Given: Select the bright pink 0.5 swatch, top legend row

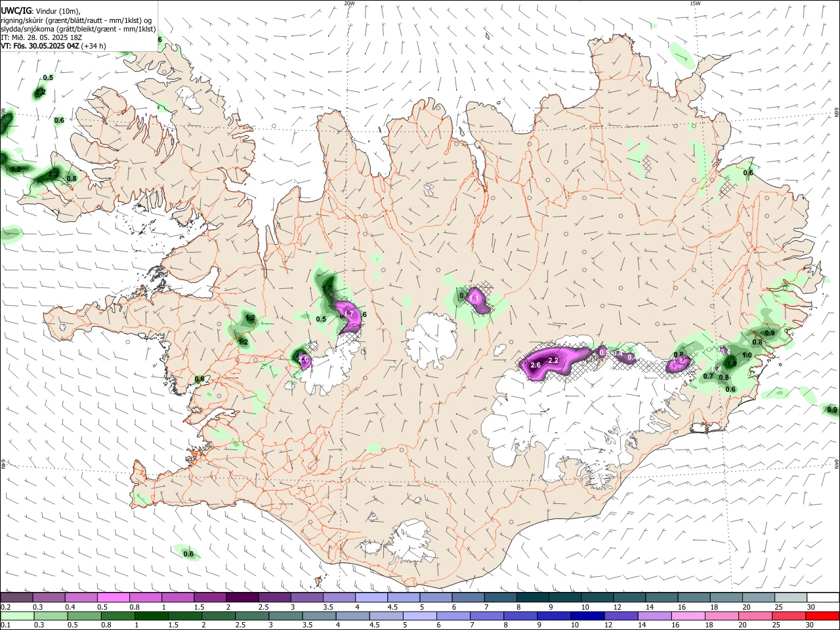Looking at the screenshot, I should pyautogui.click(x=113, y=597).
